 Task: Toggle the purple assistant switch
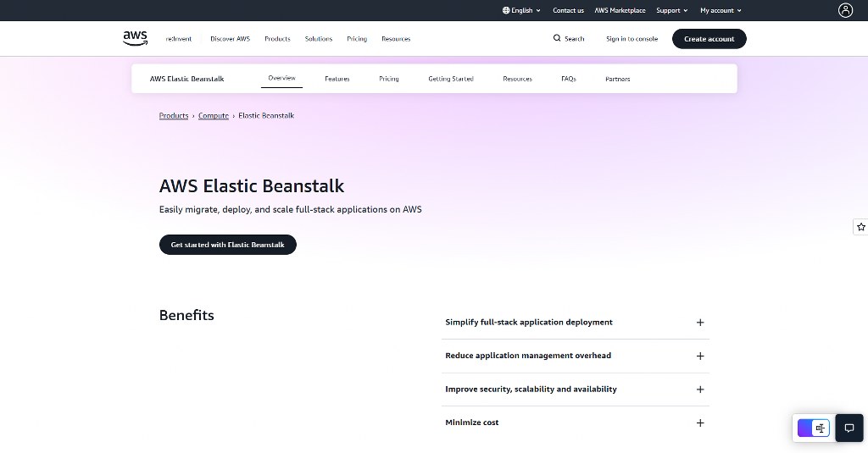pos(813,428)
